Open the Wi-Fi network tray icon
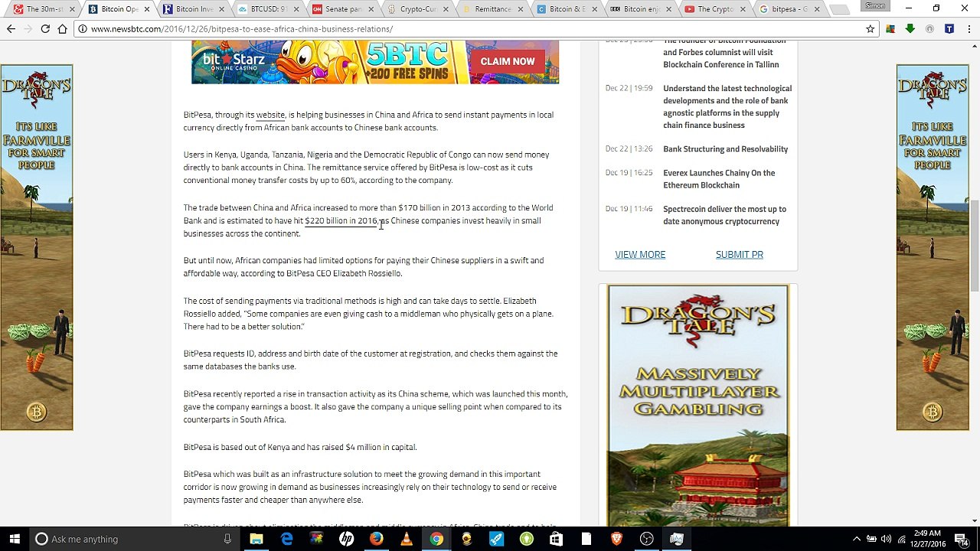Screen dimensions: 980x551 (x=901, y=539)
